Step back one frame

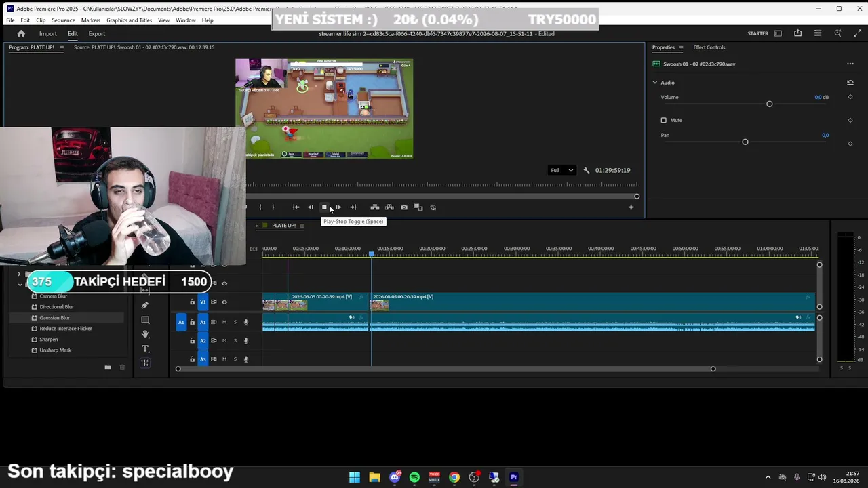311,207
